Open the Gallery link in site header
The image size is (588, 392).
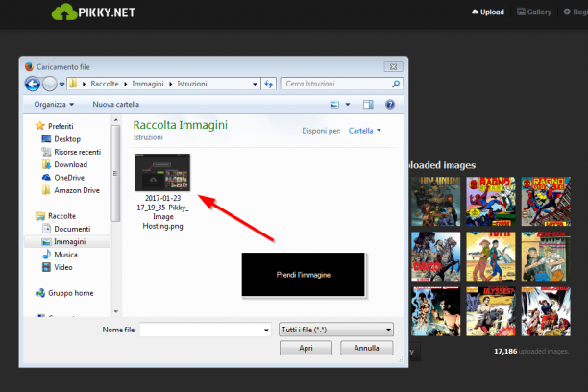pyautogui.click(x=534, y=12)
